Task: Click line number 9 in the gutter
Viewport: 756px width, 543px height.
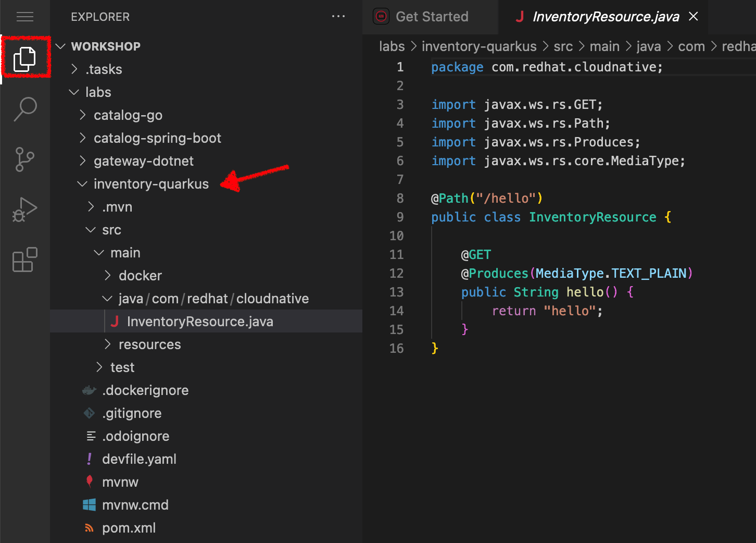Action: pyautogui.click(x=400, y=217)
